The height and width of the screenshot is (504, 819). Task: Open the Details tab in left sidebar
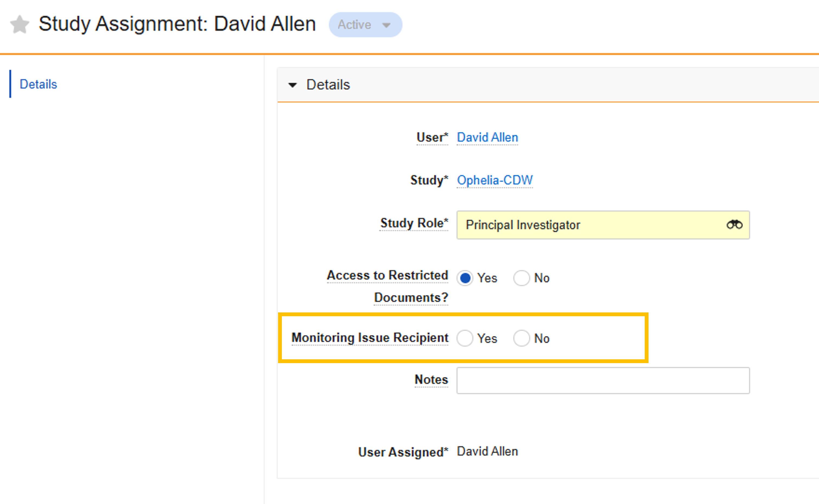(x=38, y=84)
